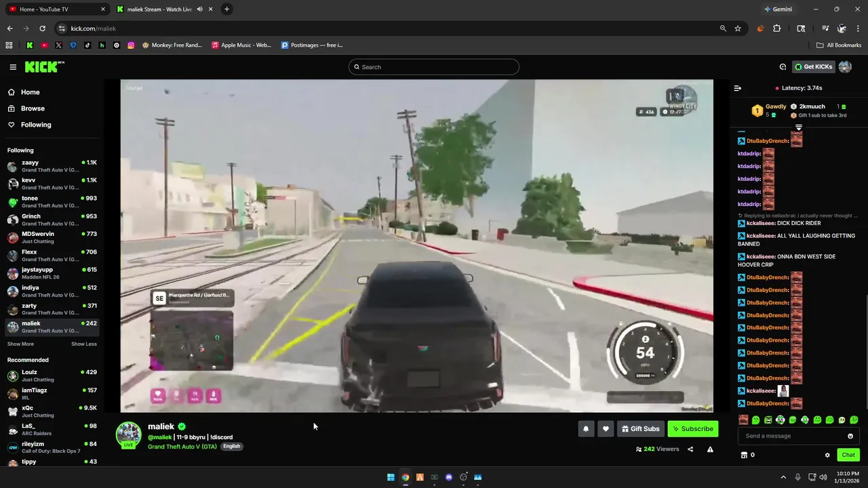Screen dimensions: 868x488
Task: Open Apple Music bookmark
Action: pyautogui.click(x=241, y=45)
